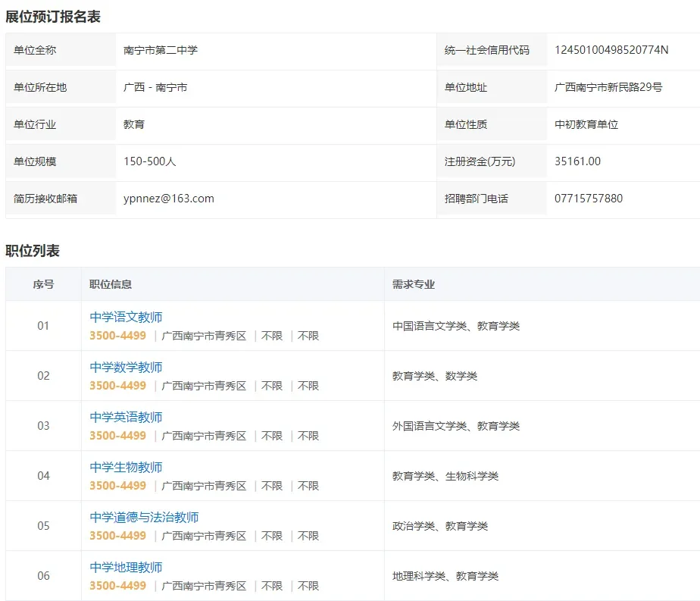The height and width of the screenshot is (601, 700).
Task: Click the 单位所在地 label
Action: [40, 87]
